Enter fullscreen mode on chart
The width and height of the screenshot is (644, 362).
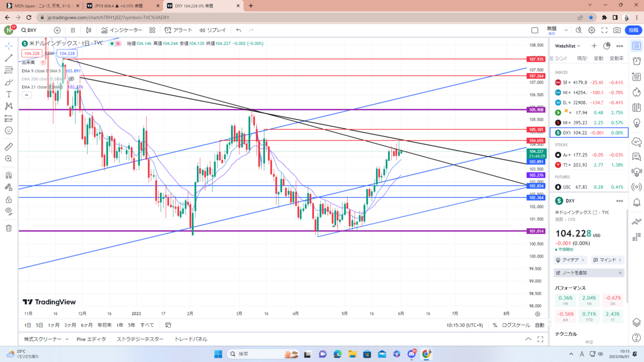pos(605,31)
